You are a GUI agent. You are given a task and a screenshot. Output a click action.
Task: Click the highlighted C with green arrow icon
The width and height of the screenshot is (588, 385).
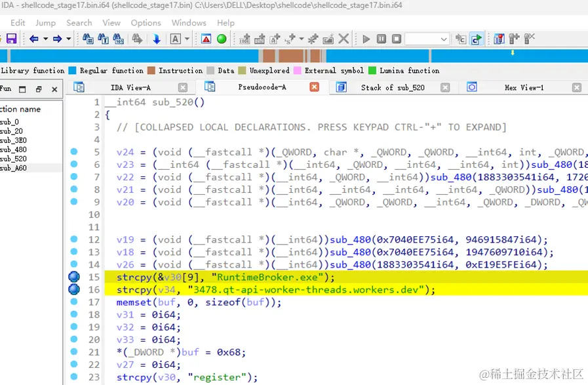(477, 39)
